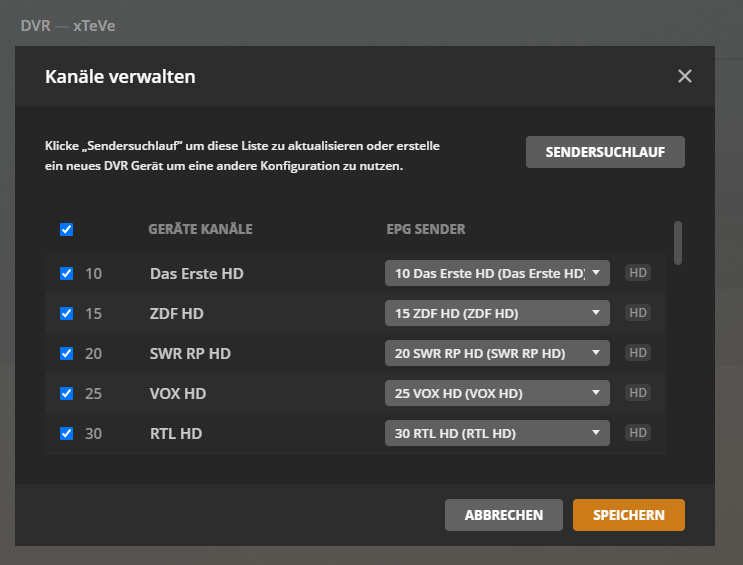Open the SWR RP HD EPG dropdown
Screen dimensions: 743x565
[x=497, y=353]
